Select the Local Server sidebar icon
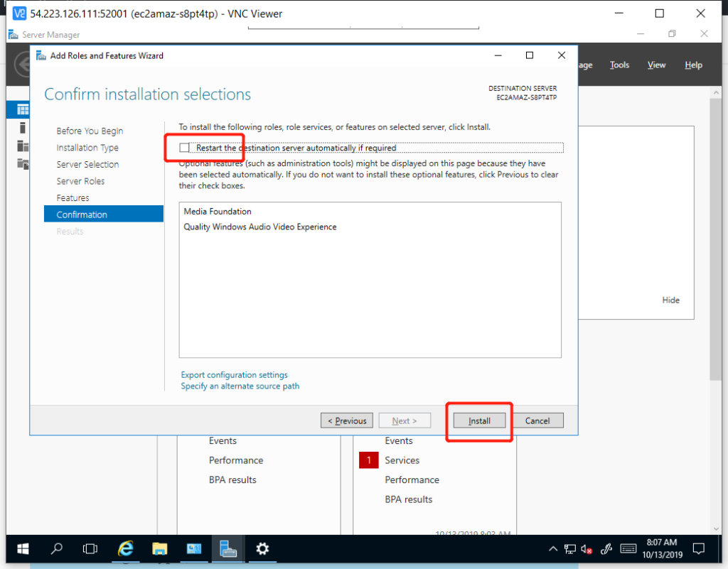 [23, 128]
